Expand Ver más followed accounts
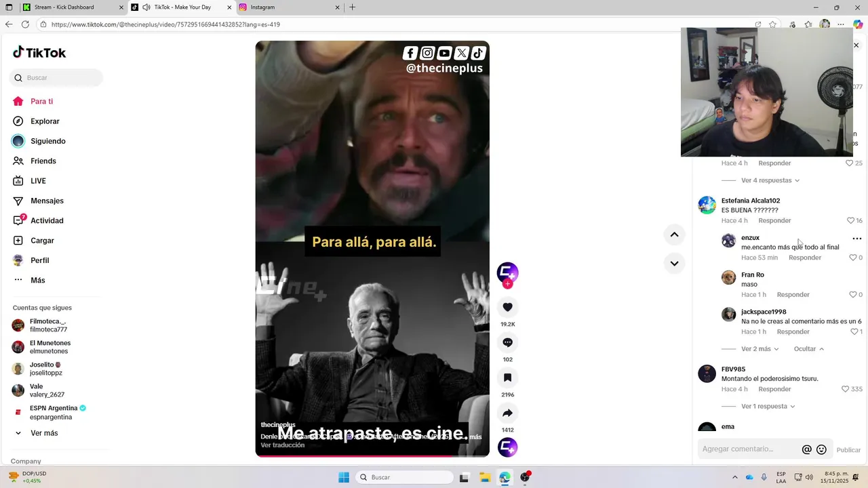Image resolution: width=868 pixels, height=488 pixels. [x=44, y=433]
